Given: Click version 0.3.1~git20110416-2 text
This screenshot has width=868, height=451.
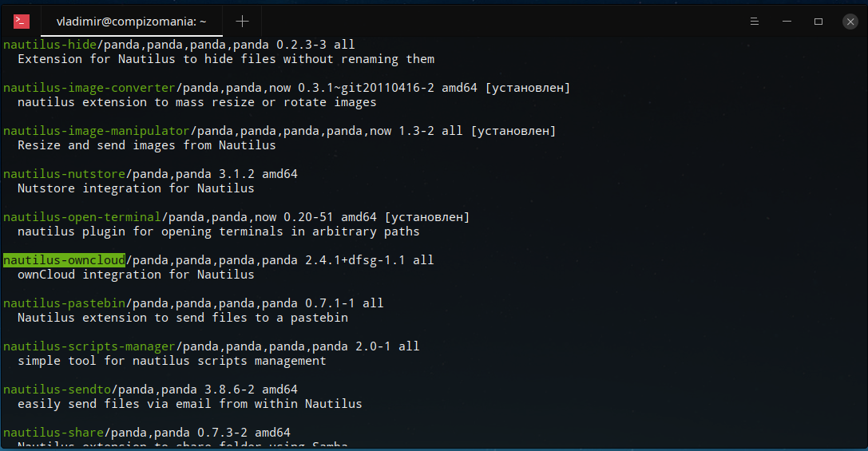Looking at the screenshot, I should (x=366, y=88).
